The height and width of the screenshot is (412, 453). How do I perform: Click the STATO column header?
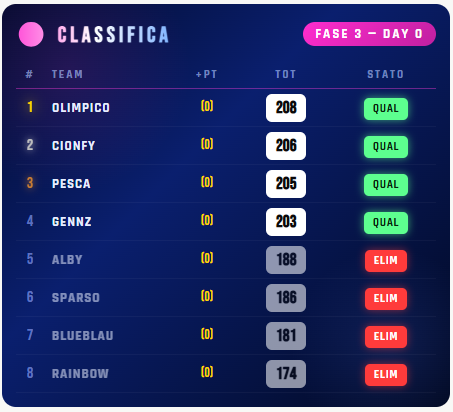pyautogui.click(x=386, y=74)
